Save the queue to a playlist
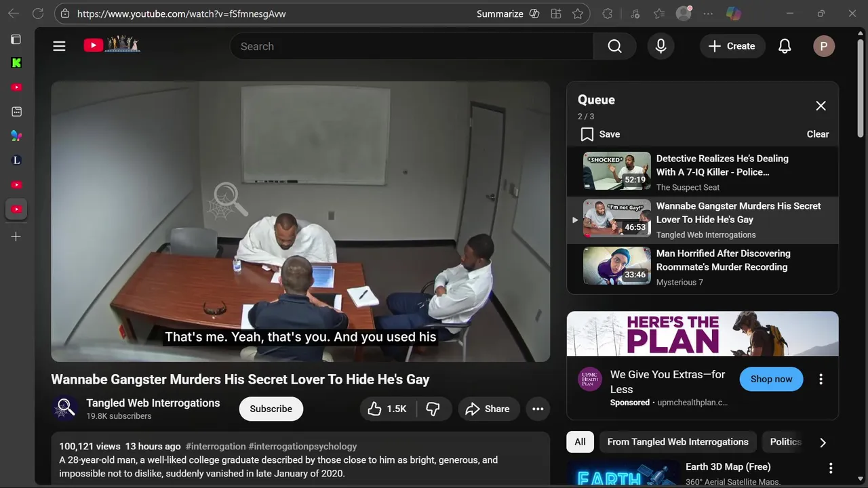This screenshot has width=868, height=488. (x=600, y=134)
